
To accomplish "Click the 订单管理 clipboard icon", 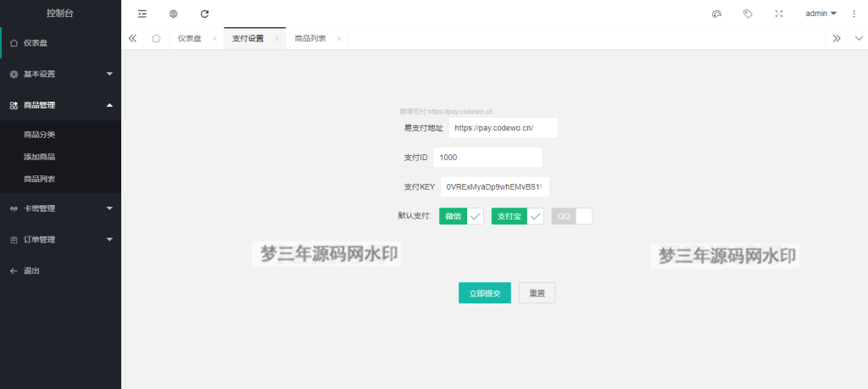I will point(14,240).
